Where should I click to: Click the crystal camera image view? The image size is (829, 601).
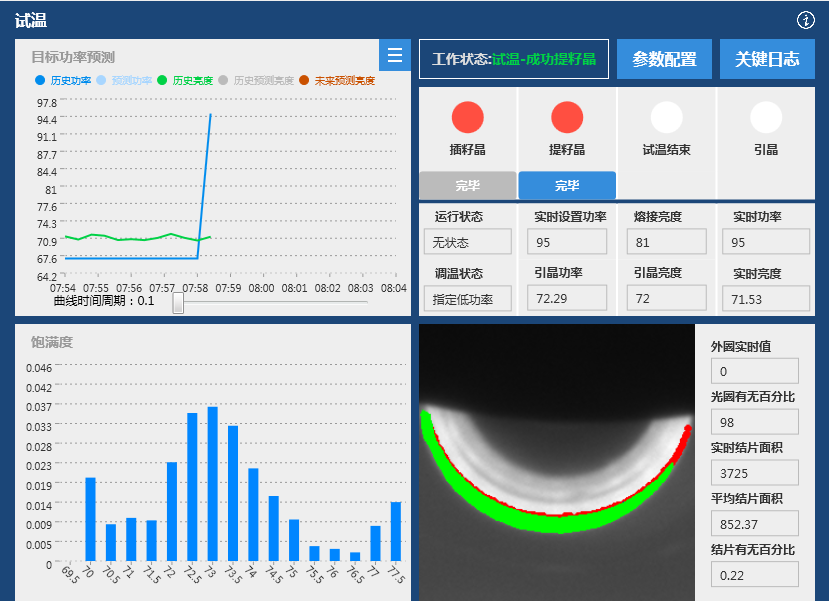pyautogui.click(x=557, y=462)
